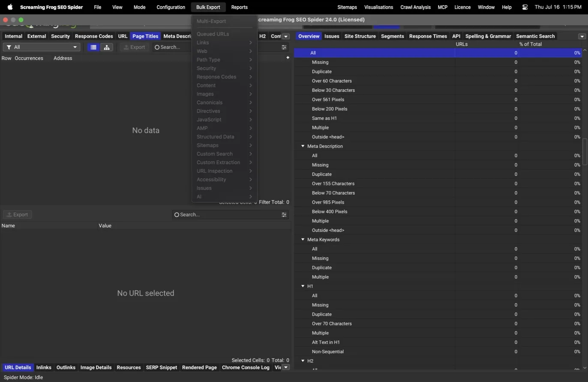Open the right pane tab overflow arrow
The width and height of the screenshot is (588, 382).
click(x=582, y=36)
